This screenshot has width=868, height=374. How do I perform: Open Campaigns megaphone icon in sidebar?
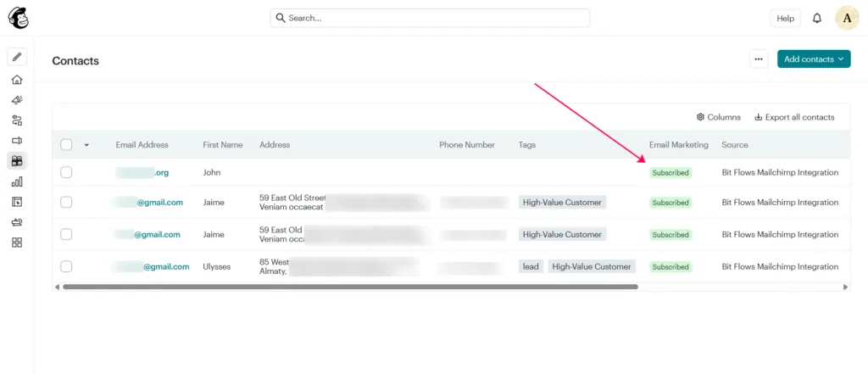point(17,100)
